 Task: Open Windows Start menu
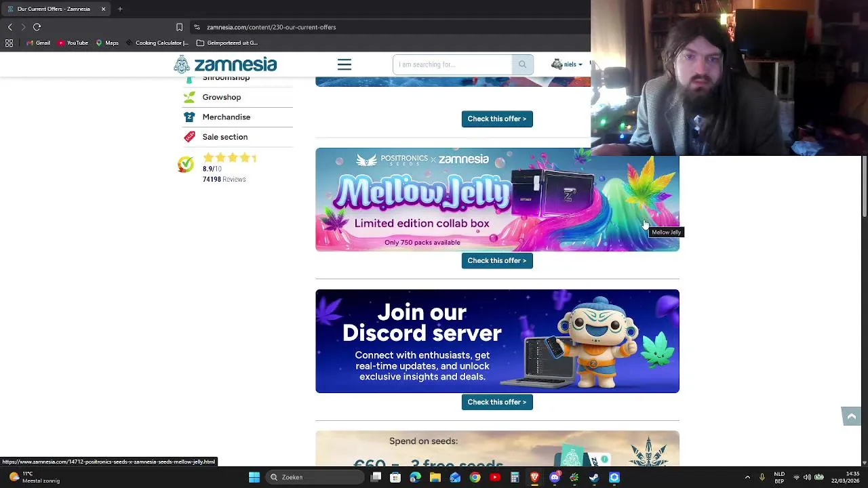coord(254,477)
